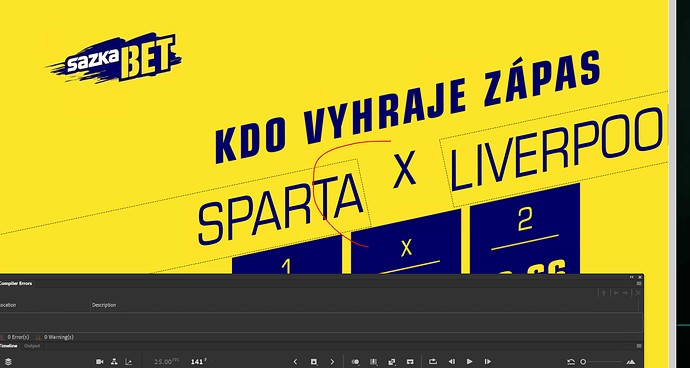Toggle the onion skin icon
Viewport: 690px width, 368px height.
[355, 362]
